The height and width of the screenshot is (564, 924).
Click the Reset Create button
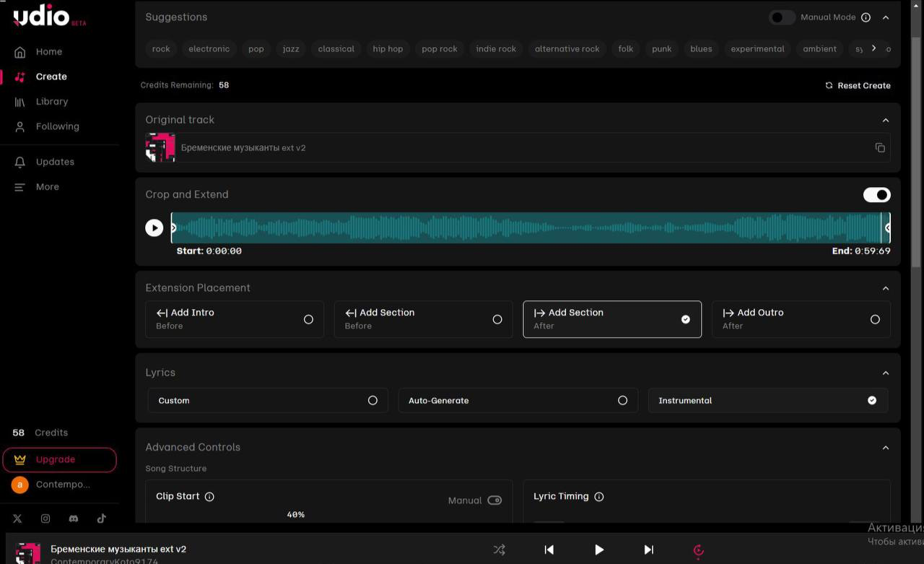click(x=858, y=85)
